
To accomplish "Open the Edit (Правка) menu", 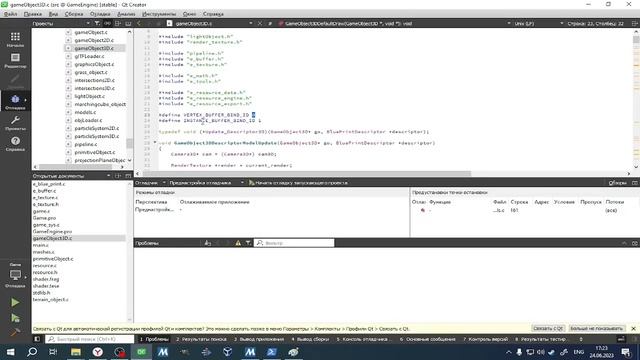I will click(x=33, y=14).
